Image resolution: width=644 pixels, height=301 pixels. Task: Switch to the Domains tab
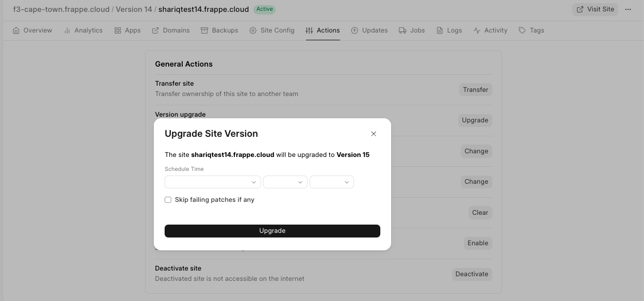point(171,30)
